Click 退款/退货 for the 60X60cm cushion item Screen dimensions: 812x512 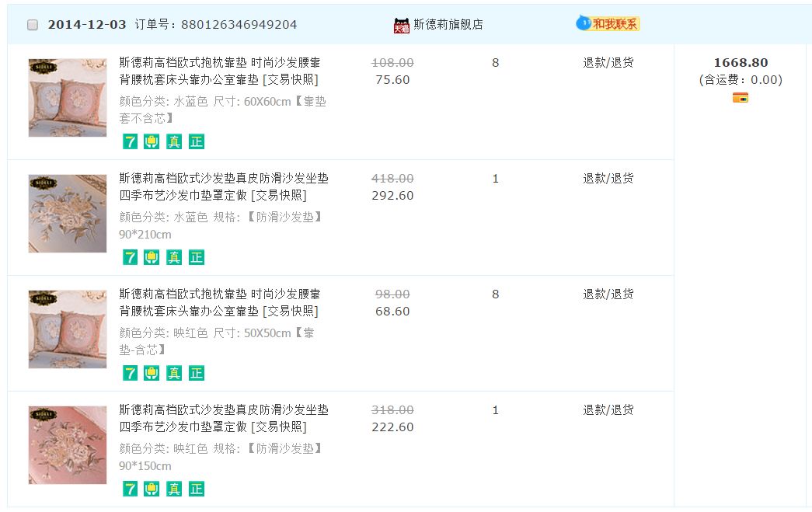point(608,62)
